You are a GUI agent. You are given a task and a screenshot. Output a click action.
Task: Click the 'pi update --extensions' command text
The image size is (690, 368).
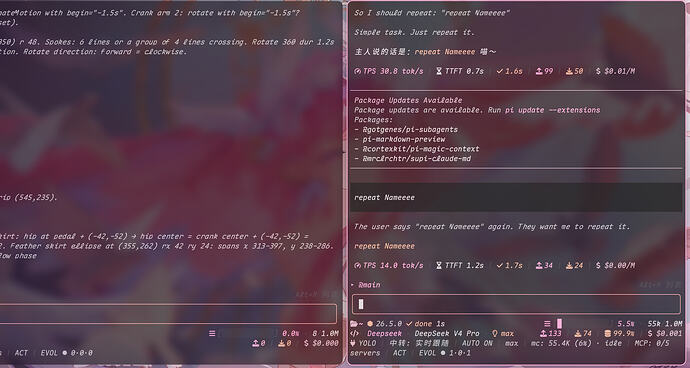(x=552, y=110)
